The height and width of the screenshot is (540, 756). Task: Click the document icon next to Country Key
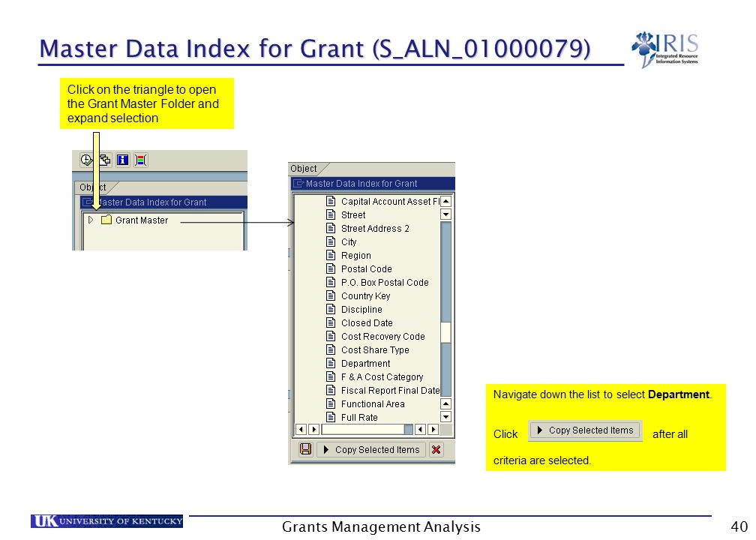pos(331,295)
